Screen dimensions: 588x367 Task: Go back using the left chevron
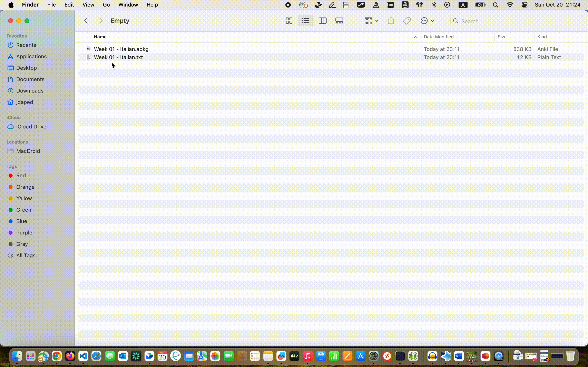coord(86,21)
